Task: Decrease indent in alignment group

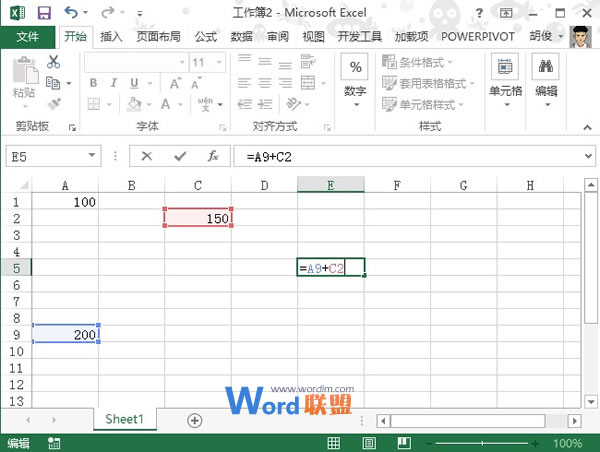Action: coord(244,104)
